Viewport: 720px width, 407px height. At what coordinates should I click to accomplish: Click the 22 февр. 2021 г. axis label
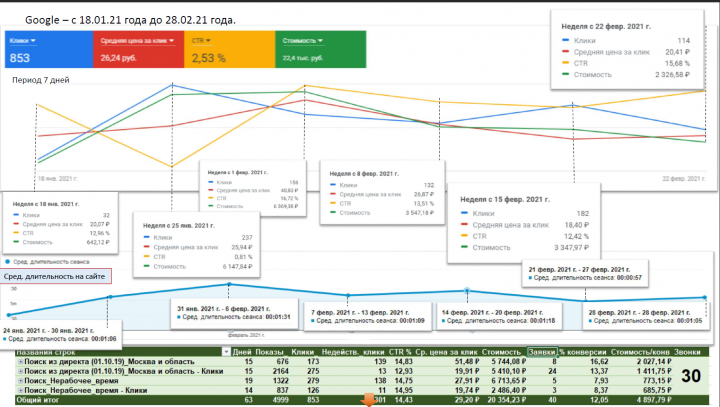[x=684, y=178]
